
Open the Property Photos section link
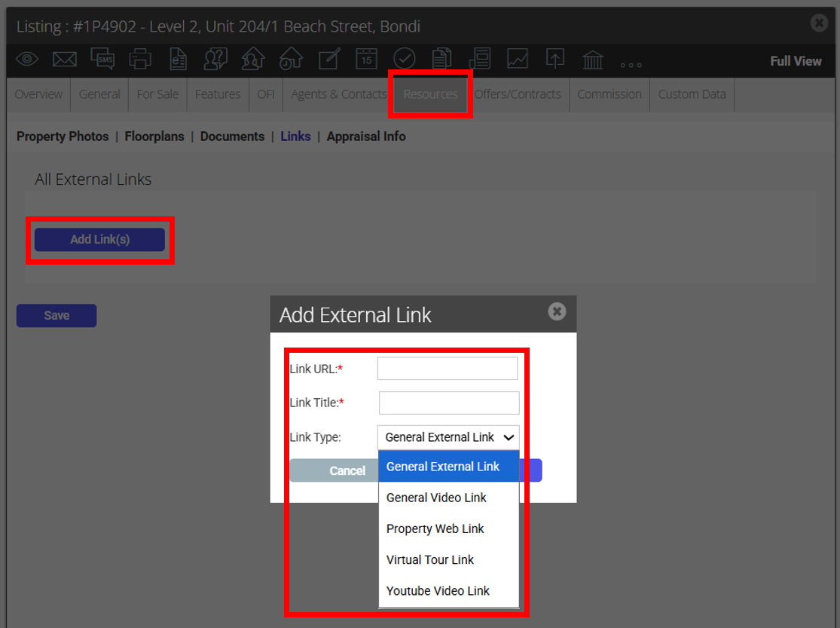pyautogui.click(x=63, y=136)
